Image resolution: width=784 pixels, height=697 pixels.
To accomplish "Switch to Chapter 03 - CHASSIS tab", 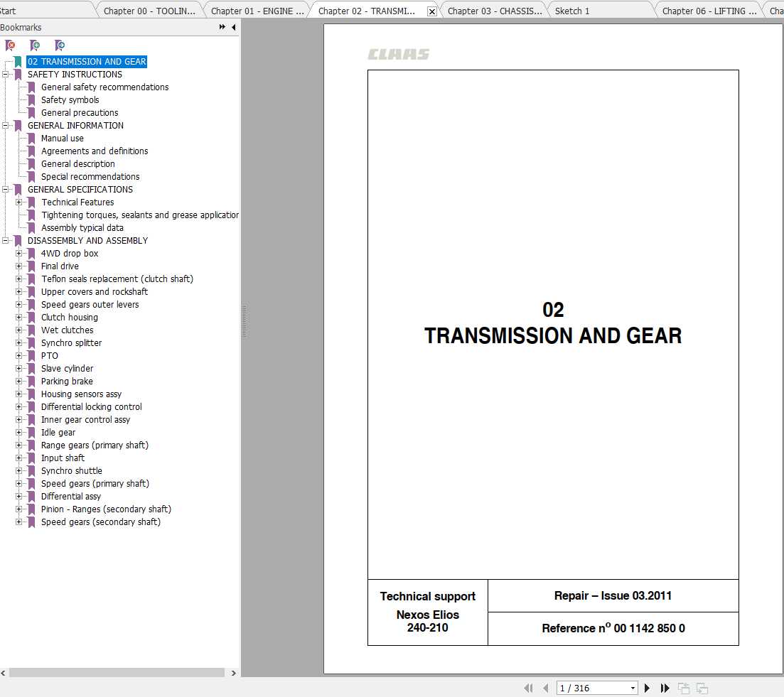I will click(x=495, y=11).
